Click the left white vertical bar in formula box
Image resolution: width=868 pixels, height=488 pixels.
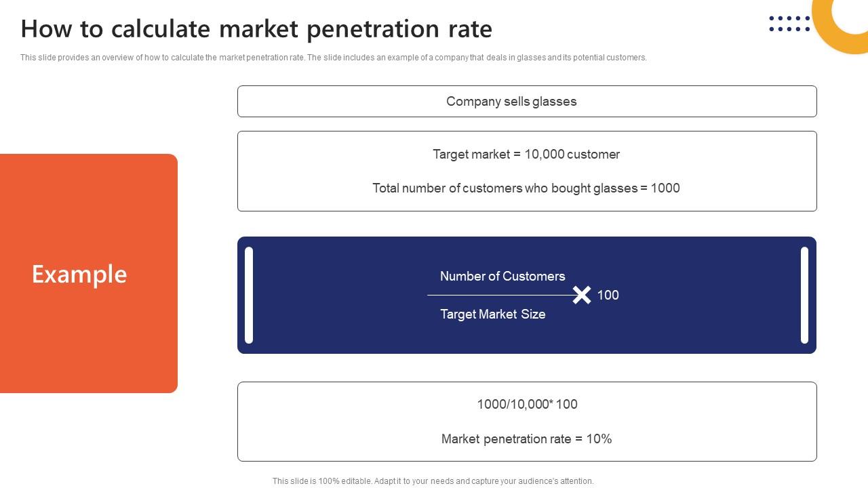(x=249, y=295)
